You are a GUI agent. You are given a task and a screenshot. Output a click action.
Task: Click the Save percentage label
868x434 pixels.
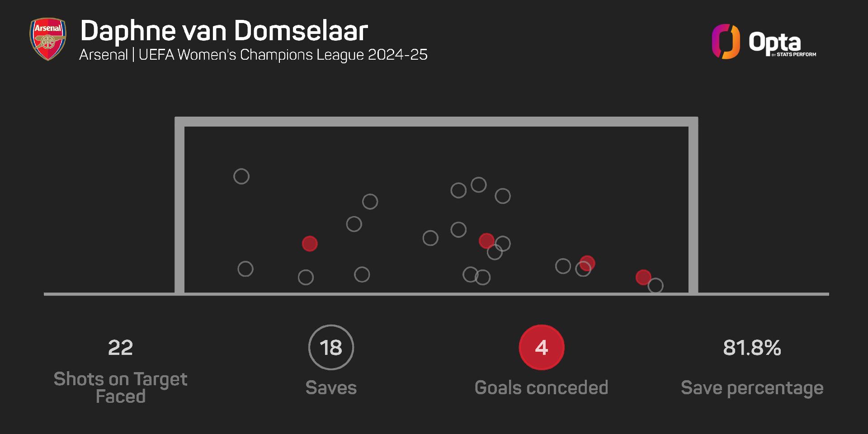pyautogui.click(x=752, y=388)
